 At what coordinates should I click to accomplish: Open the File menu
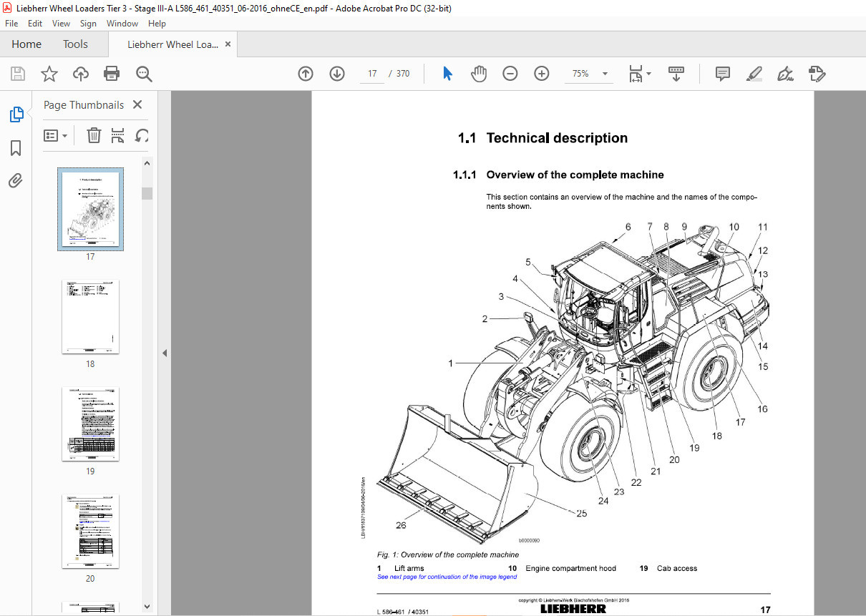coord(11,24)
